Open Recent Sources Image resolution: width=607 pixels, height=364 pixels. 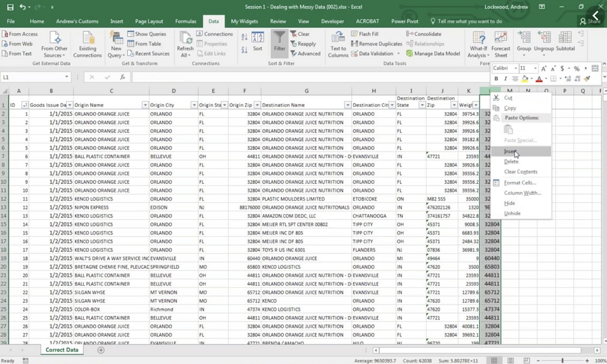click(x=149, y=54)
